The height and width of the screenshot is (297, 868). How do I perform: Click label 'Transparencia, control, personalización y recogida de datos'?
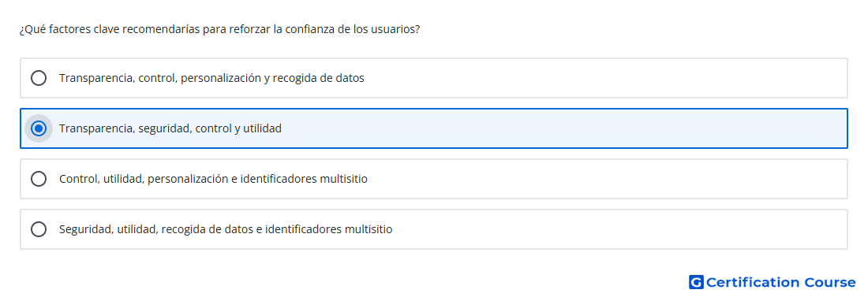point(211,78)
